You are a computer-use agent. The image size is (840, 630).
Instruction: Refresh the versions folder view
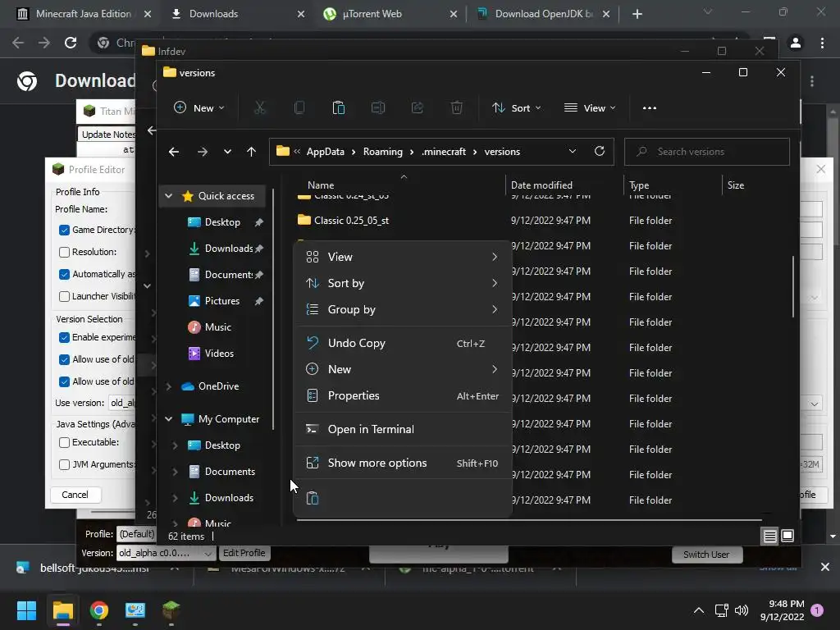tap(600, 151)
